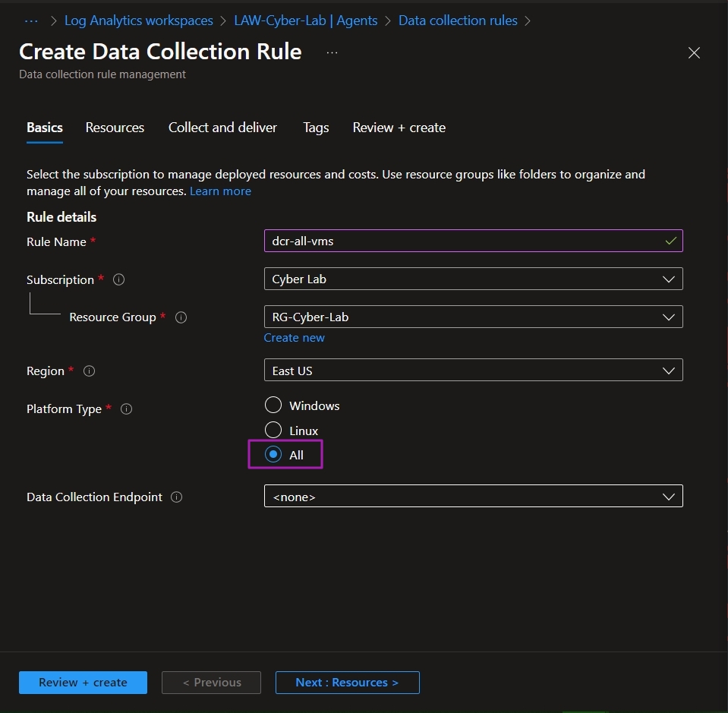Image resolution: width=728 pixels, height=713 pixels.
Task: Switch to the Collect and deliver tab
Action: [x=222, y=128]
